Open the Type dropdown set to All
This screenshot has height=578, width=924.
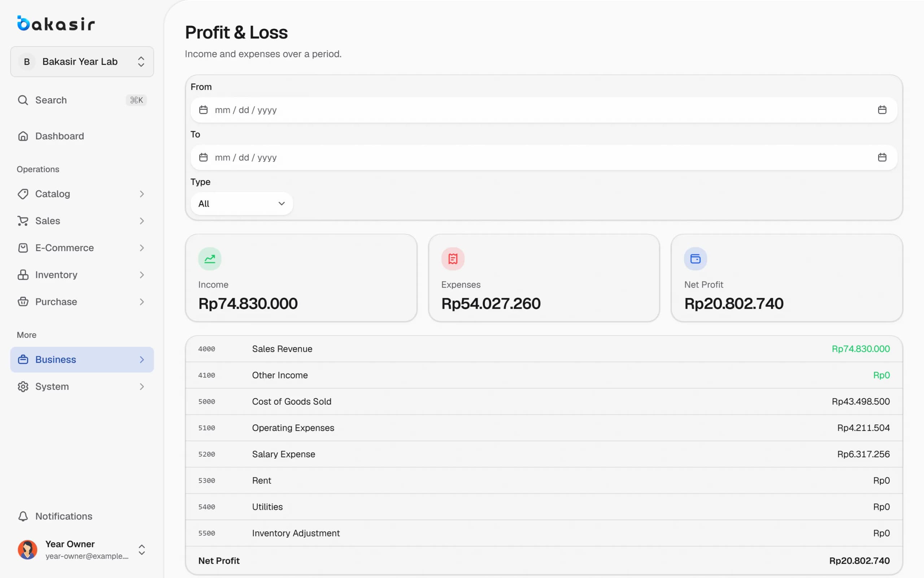click(242, 204)
